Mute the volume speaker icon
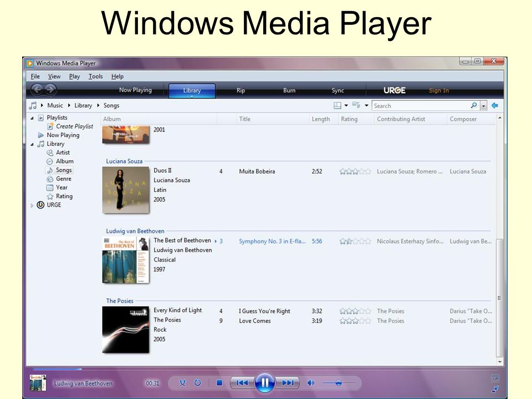Viewport: 532px width, 399px height. (310, 383)
